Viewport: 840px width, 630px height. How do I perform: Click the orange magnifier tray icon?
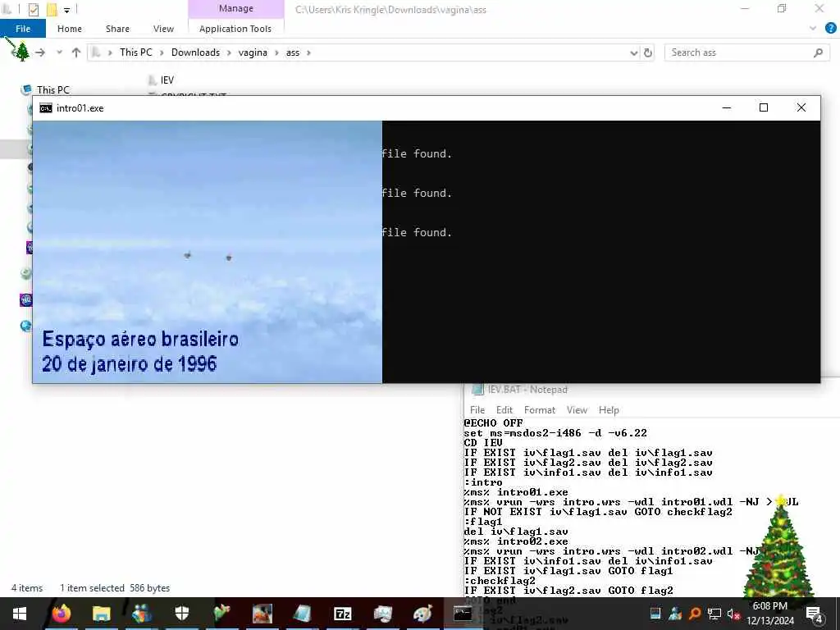tap(695, 614)
